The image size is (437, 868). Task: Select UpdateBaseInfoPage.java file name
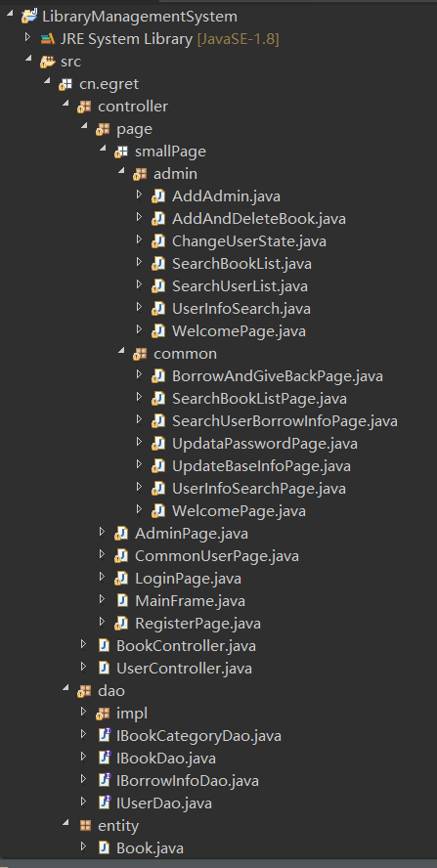point(261,466)
